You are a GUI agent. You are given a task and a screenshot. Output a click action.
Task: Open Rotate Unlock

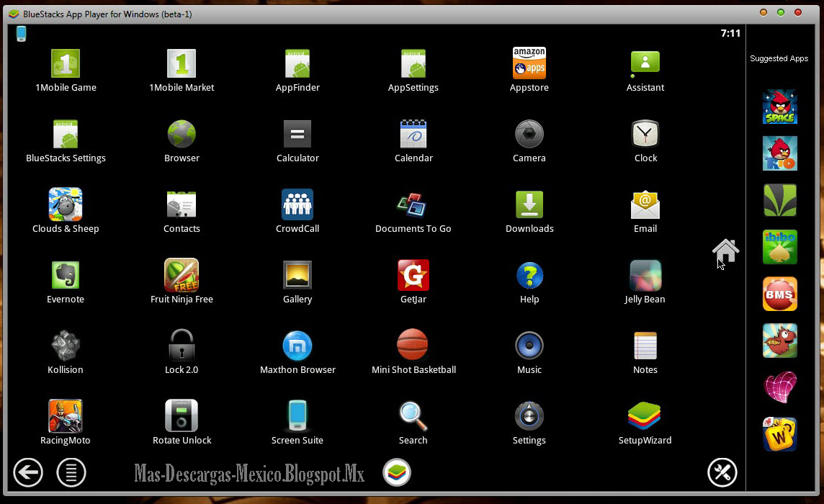[x=182, y=415]
